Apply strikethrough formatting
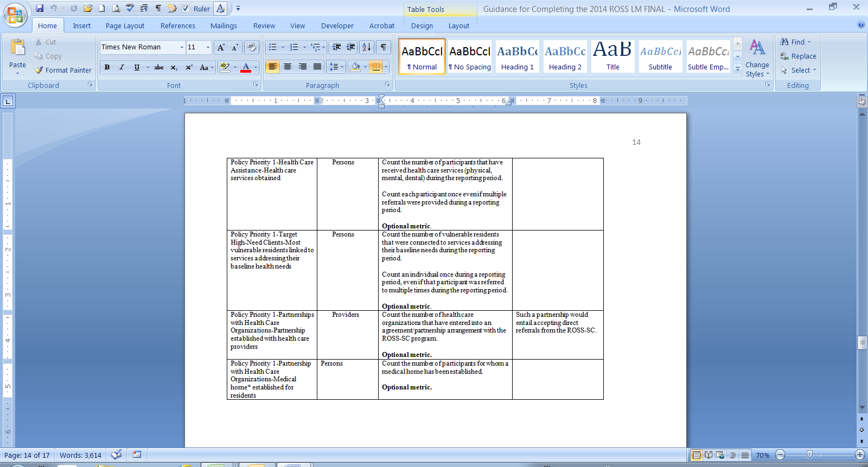 pos(159,67)
